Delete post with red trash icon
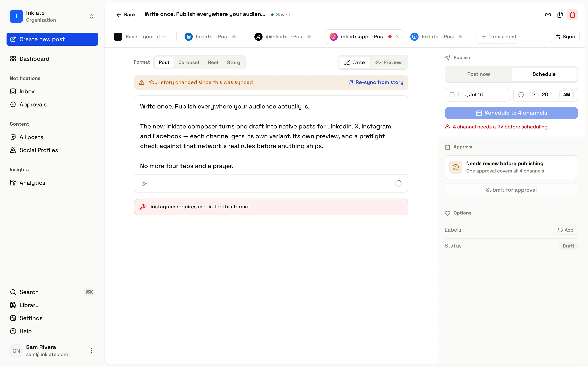 tap(572, 15)
